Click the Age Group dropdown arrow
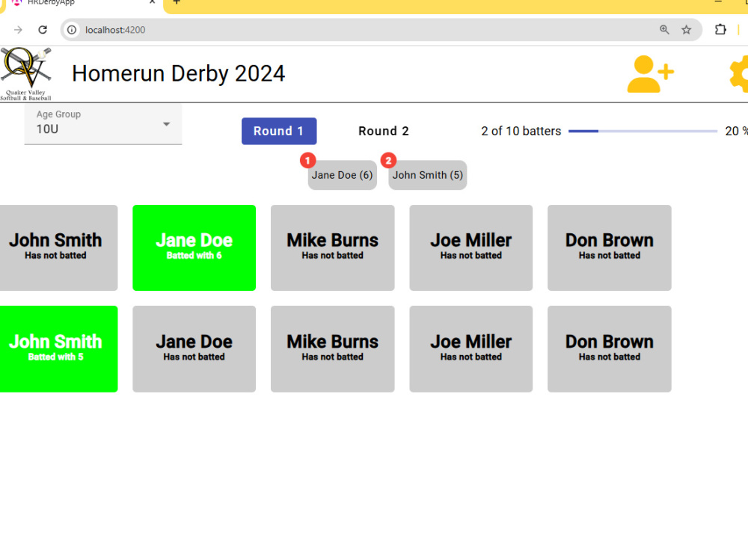The width and height of the screenshot is (748, 560). click(166, 124)
